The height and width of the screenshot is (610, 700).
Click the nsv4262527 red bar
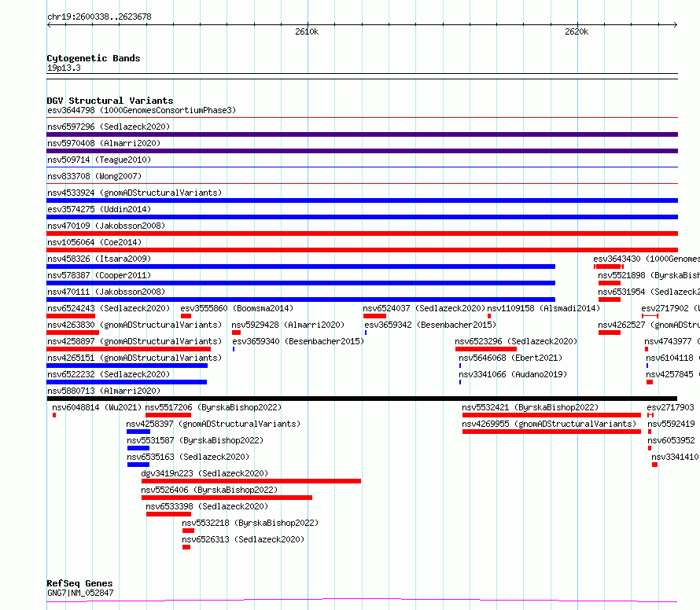(610, 333)
